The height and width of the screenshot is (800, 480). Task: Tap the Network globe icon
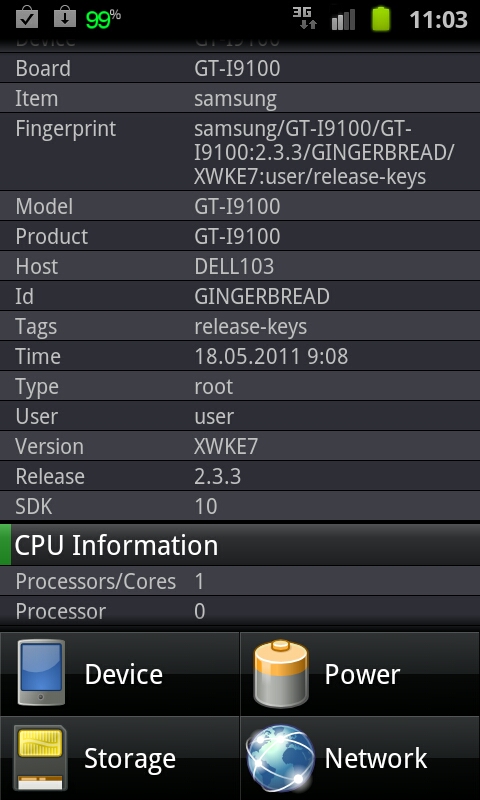(x=281, y=759)
